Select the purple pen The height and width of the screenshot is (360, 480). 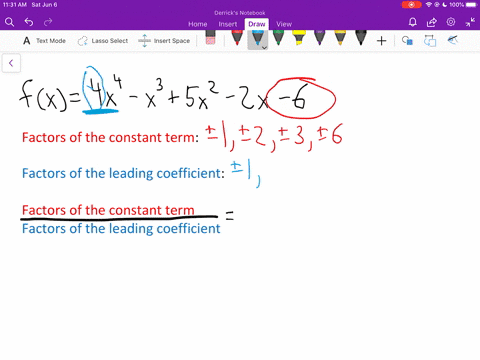[319, 38]
